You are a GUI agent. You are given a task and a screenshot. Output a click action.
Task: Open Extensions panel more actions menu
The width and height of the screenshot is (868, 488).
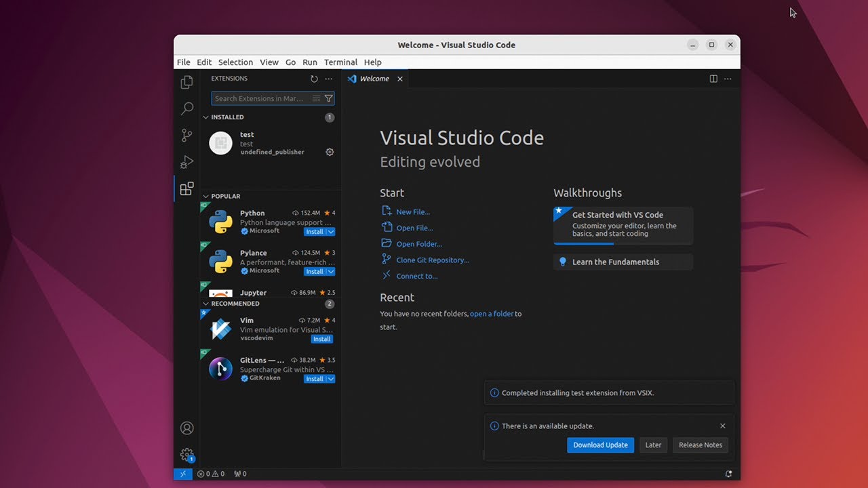click(328, 79)
